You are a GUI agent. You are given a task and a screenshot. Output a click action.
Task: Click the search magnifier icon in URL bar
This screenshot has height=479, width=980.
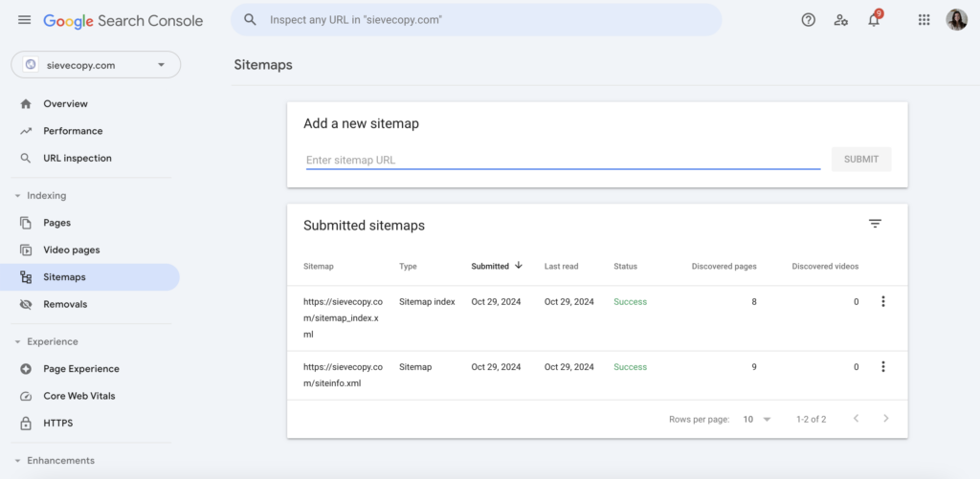coord(251,20)
